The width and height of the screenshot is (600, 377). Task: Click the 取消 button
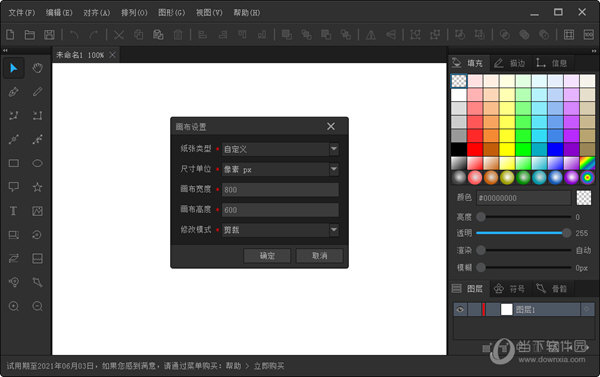click(319, 256)
